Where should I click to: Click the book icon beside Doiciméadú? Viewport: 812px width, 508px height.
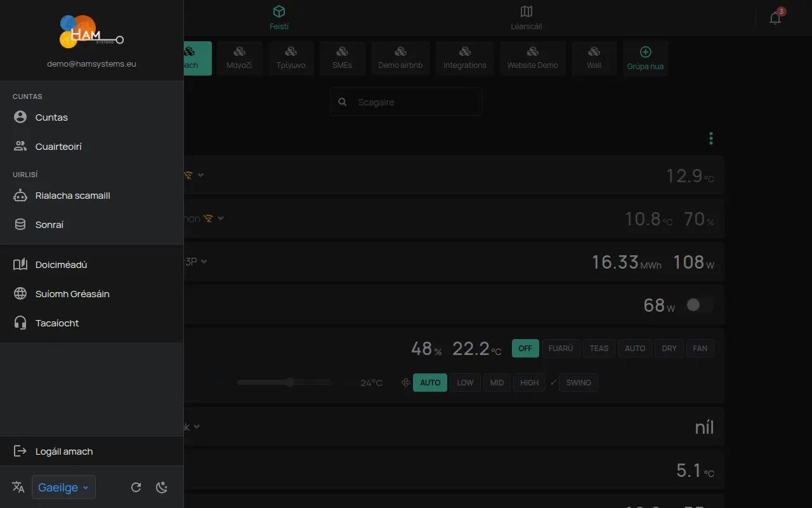pyautogui.click(x=20, y=265)
